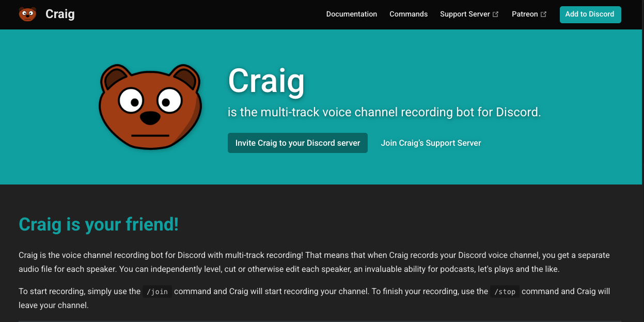Click the Craig brand name in header
Screen dimensions: 644x322
click(x=60, y=14)
